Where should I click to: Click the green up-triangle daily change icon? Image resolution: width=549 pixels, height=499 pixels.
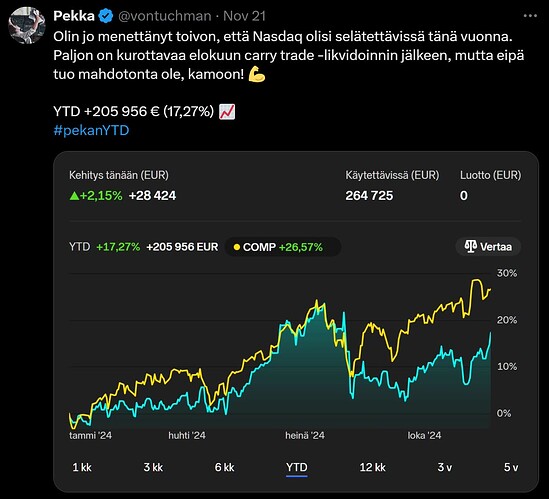pos(74,196)
